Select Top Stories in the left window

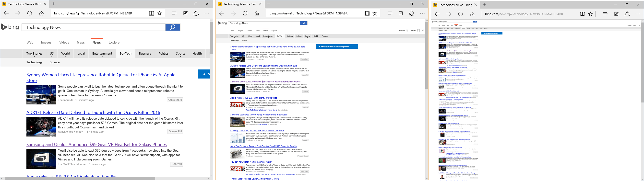[x=35, y=53]
